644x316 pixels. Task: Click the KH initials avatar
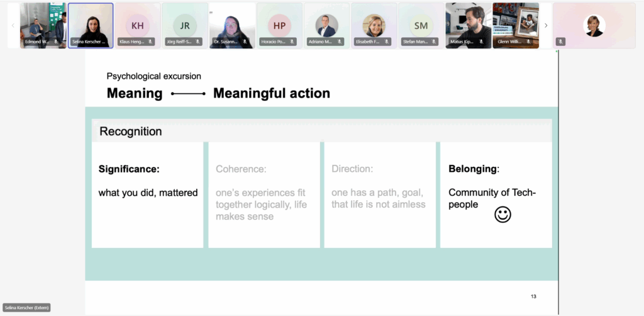click(x=138, y=25)
